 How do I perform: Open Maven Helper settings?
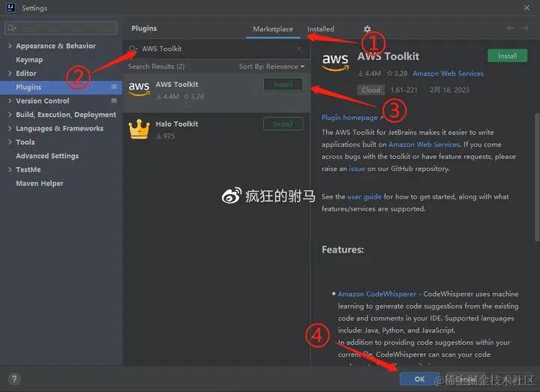pyautogui.click(x=40, y=184)
